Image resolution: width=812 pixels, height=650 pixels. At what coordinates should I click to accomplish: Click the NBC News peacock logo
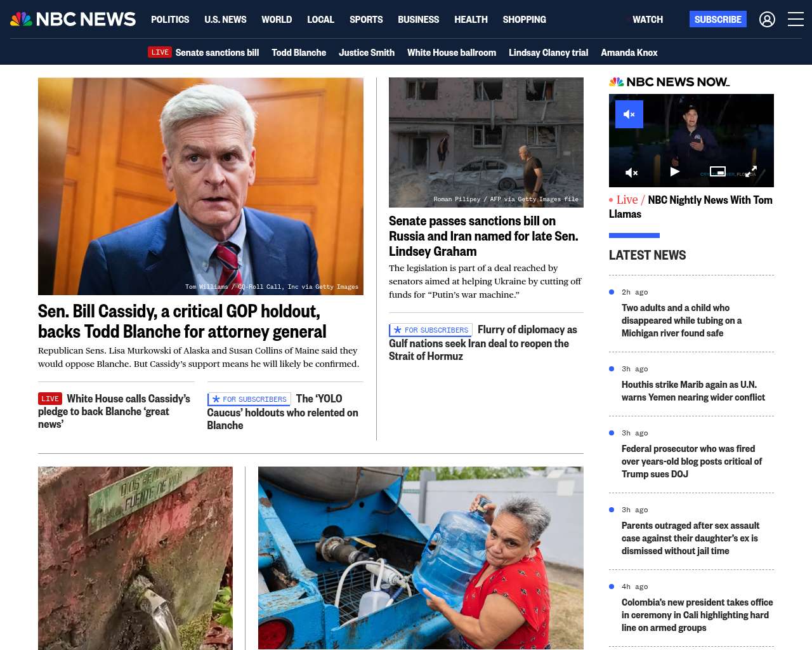[73, 19]
